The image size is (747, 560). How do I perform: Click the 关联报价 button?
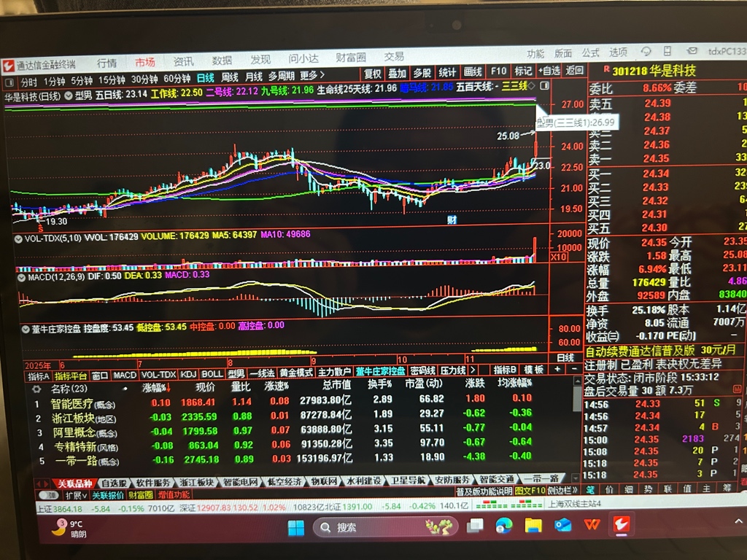pos(108,495)
